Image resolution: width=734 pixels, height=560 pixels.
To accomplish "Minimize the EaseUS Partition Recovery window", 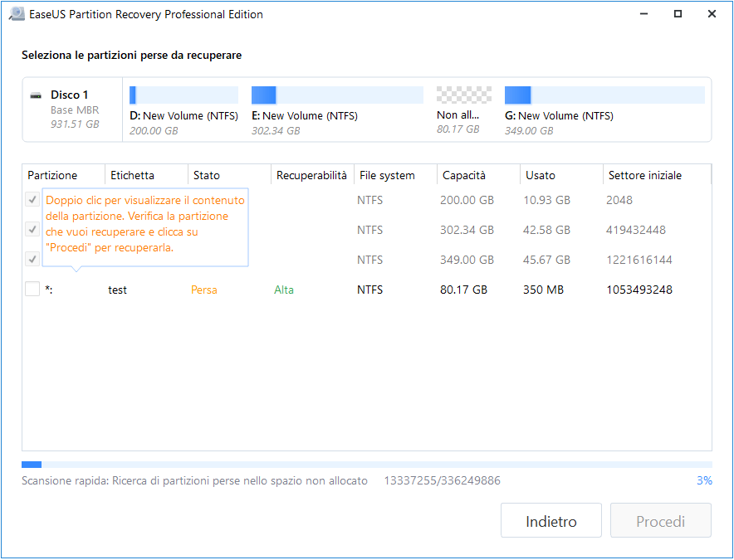I will pyautogui.click(x=644, y=14).
